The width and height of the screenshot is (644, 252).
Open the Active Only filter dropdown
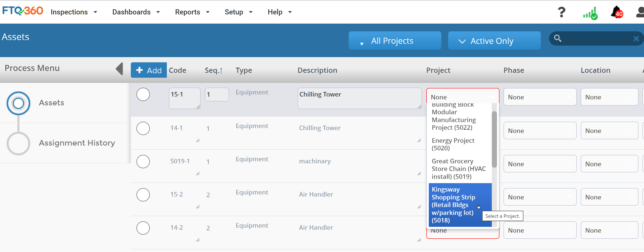click(x=494, y=40)
